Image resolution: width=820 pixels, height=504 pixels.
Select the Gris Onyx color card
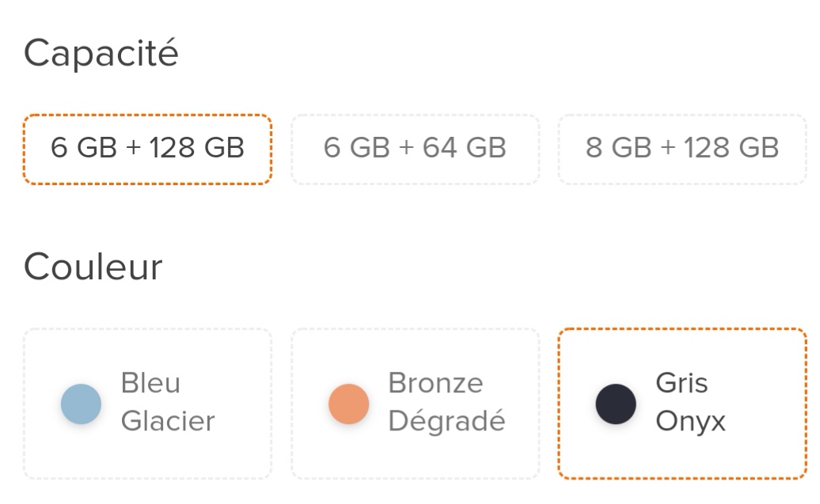pos(682,404)
